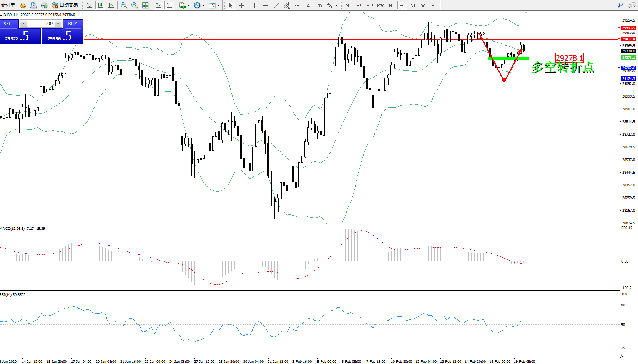Increase the lot volume with up arrow

pos(58,23)
